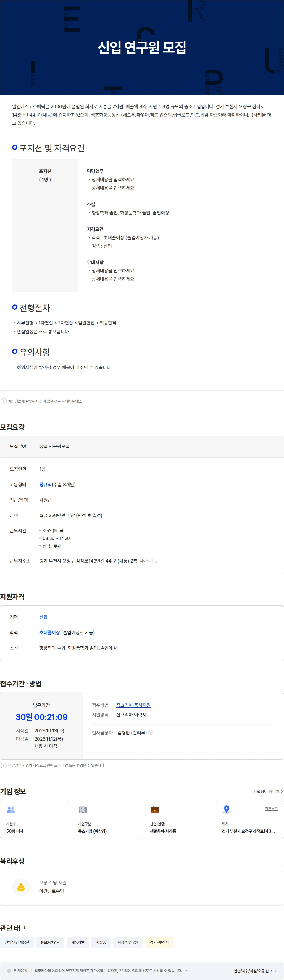Select the 경기>부천시 location tag
The width and height of the screenshot is (284, 980).
tap(159, 942)
